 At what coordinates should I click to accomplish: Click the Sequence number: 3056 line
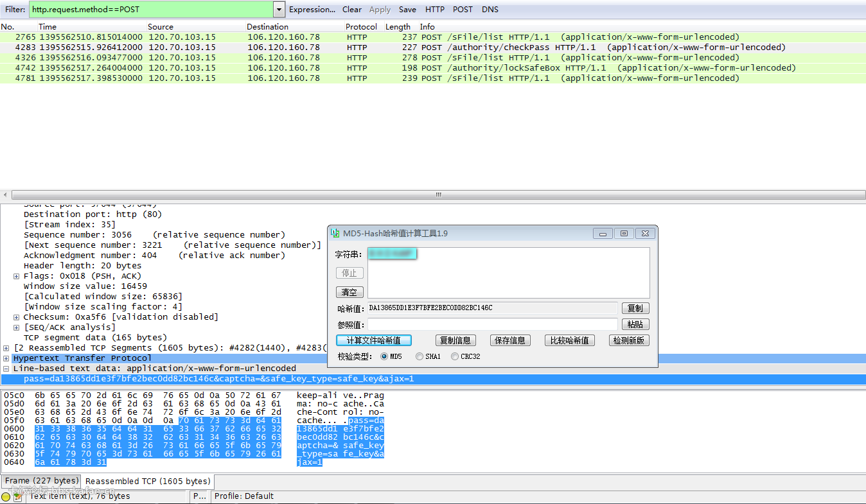154,235
